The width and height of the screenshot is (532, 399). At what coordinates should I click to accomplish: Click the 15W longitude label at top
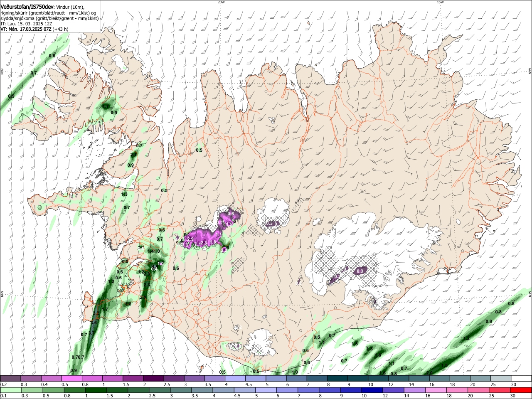[x=440, y=2]
